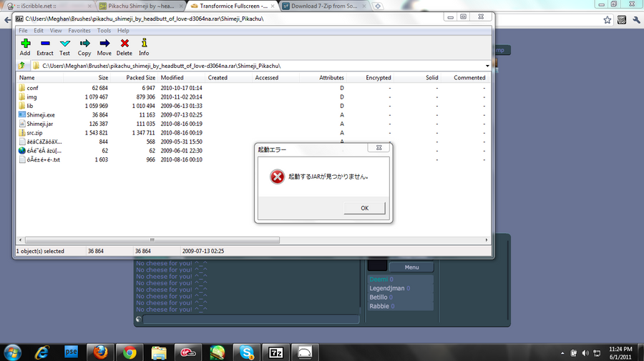Click the Menu button in game
This screenshot has width=644, height=361.
coord(411,267)
